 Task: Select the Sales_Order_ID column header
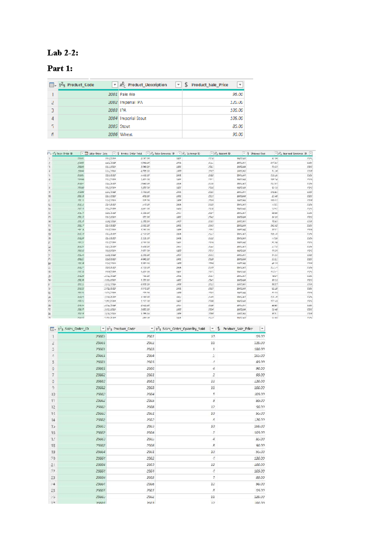(81, 329)
